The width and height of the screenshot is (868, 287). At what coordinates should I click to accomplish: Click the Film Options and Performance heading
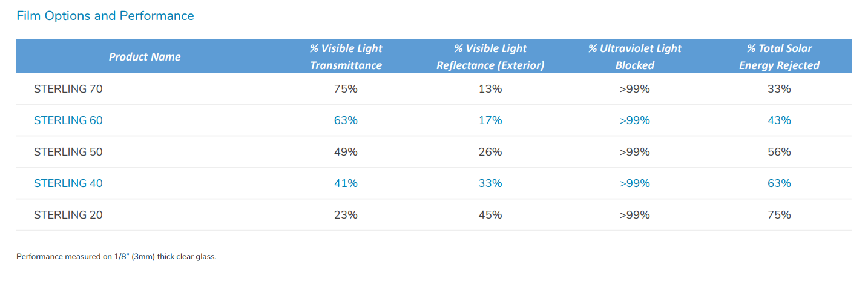pos(105,16)
